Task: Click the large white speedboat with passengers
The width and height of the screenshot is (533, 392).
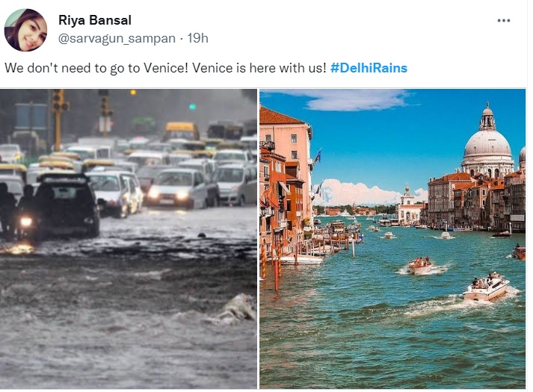Action: 484,287
